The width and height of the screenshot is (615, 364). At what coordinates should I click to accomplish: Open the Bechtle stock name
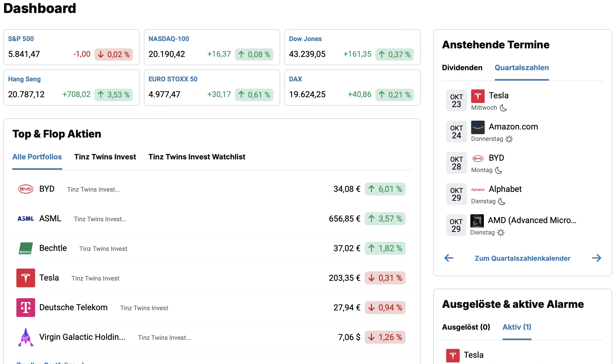click(x=53, y=248)
